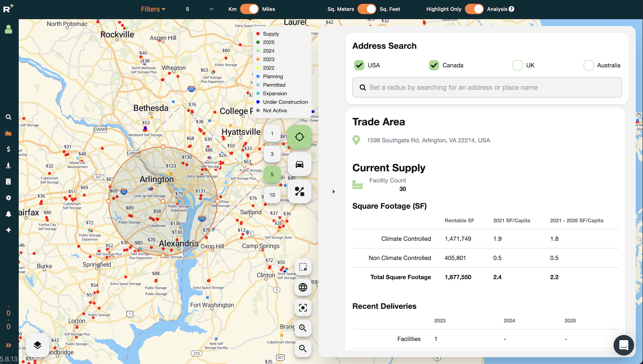Enable the Highlight Only toggle
This screenshot has width=643, height=364.
[x=475, y=9]
